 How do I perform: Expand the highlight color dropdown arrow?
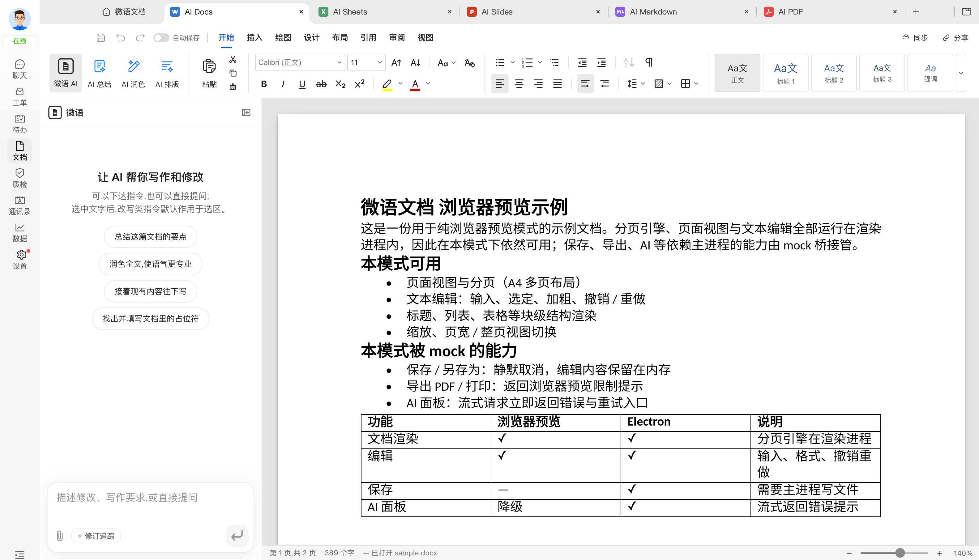pos(400,83)
